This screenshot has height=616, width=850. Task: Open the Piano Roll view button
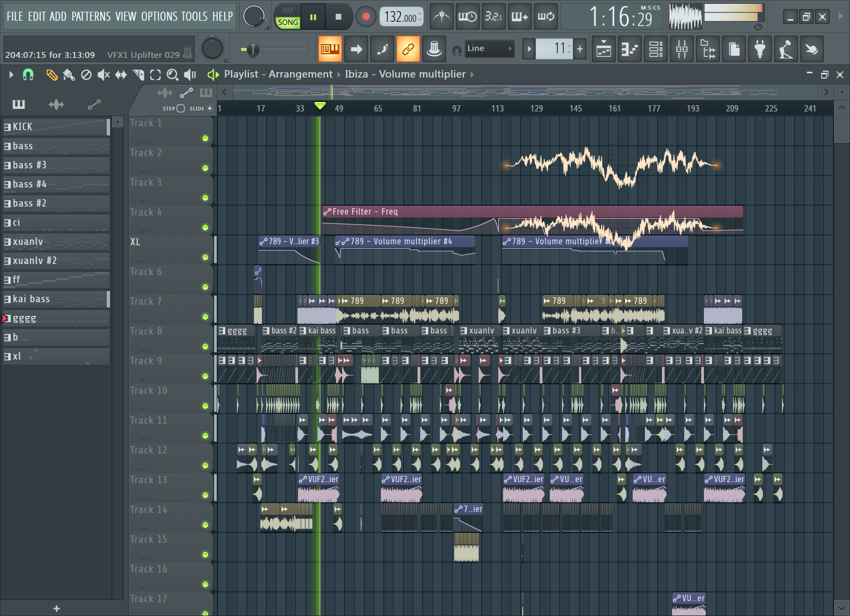[x=630, y=49]
